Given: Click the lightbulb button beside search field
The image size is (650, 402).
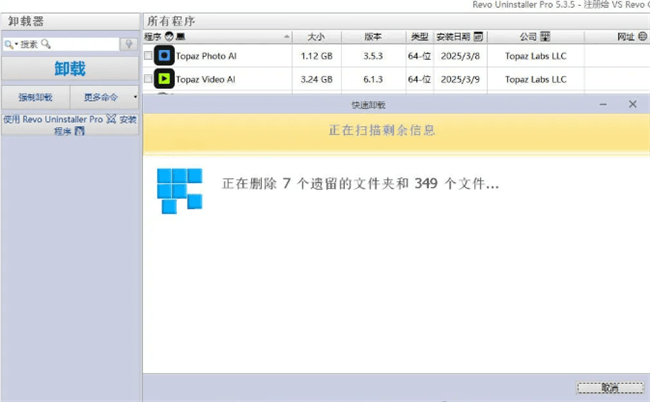Looking at the screenshot, I should coord(129,44).
